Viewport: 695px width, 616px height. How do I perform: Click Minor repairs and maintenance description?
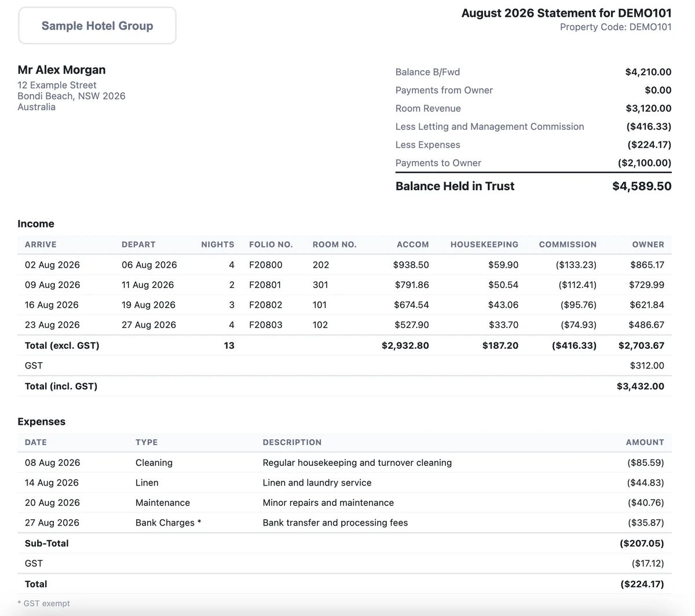pos(328,502)
